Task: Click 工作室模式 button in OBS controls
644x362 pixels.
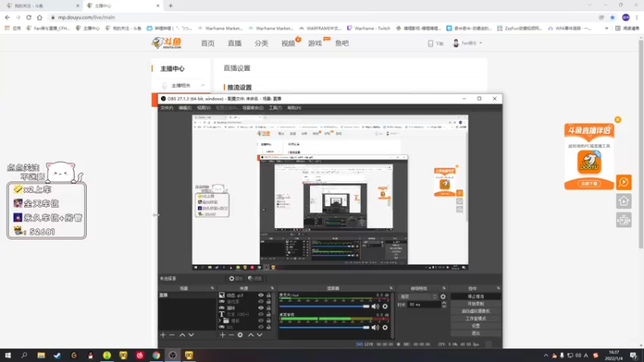Action: tap(476, 319)
